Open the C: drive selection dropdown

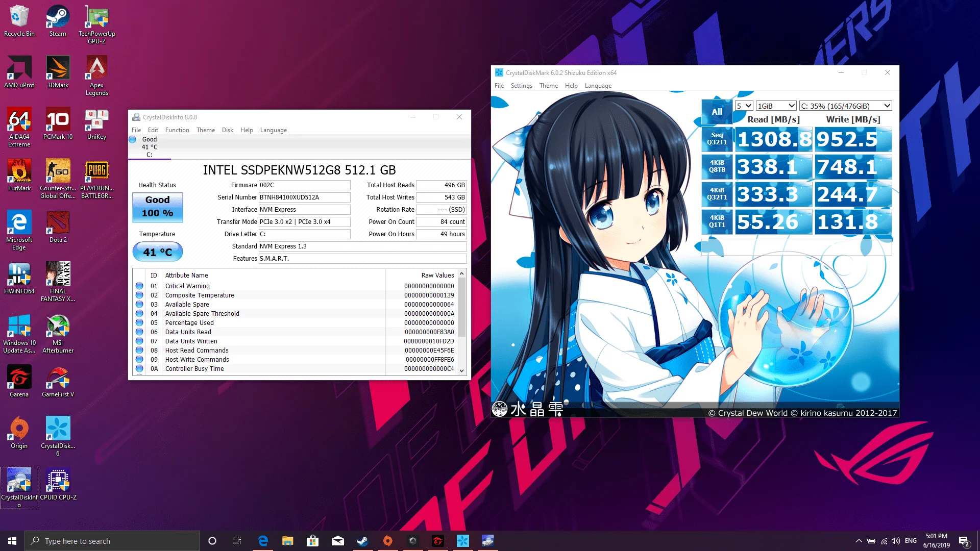tap(845, 106)
